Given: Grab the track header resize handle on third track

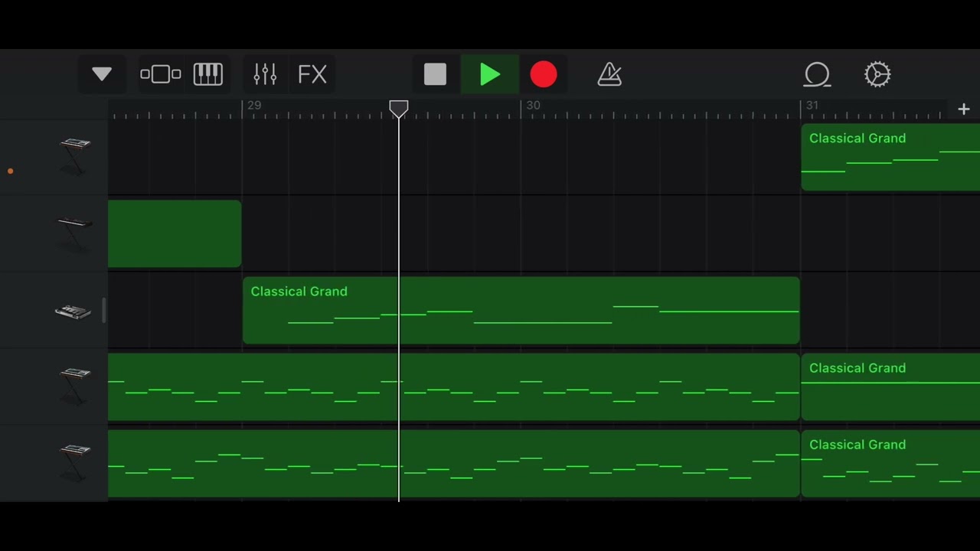Looking at the screenshot, I should [103, 311].
